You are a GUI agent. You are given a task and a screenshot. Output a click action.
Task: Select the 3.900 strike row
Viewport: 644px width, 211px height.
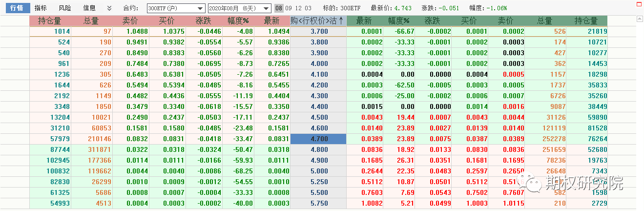[x=319, y=53]
